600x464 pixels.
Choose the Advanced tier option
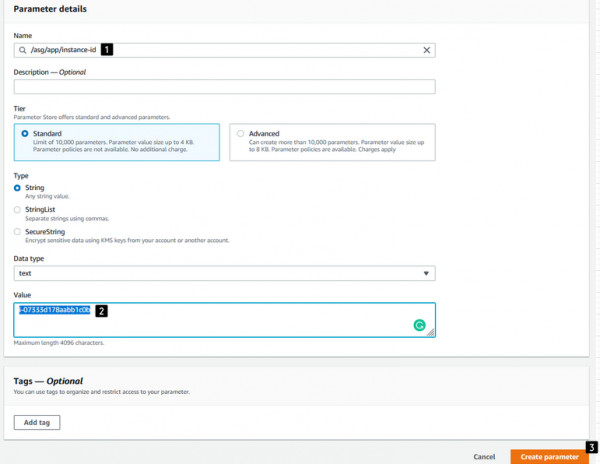click(240, 133)
